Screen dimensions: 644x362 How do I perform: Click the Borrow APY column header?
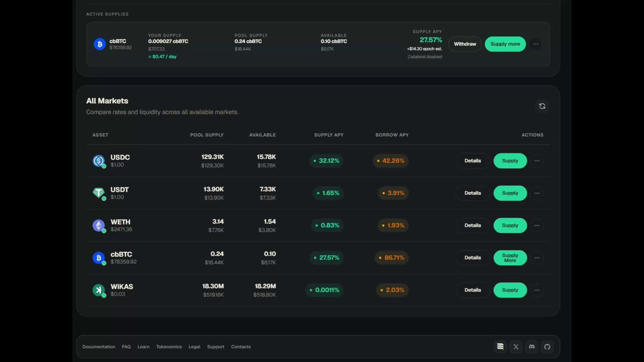tap(392, 135)
